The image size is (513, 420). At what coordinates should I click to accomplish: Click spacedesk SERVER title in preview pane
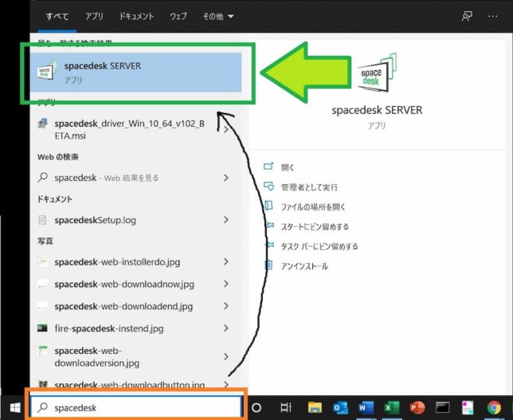tap(377, 110)
